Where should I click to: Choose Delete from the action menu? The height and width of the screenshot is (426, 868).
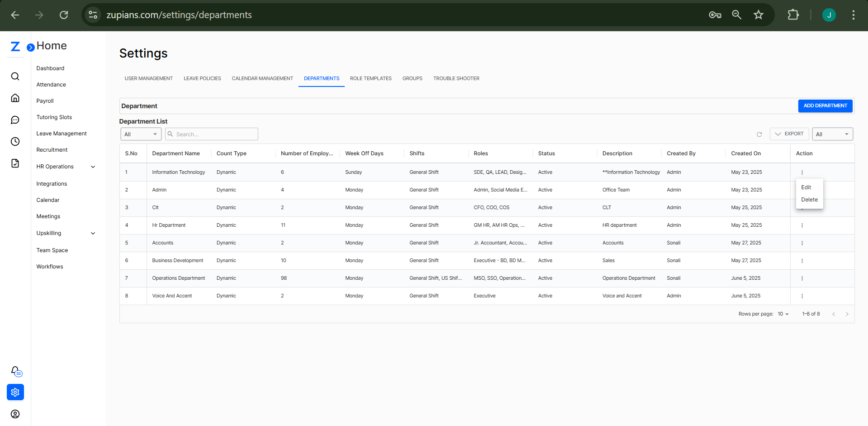[x=809, y=200]
